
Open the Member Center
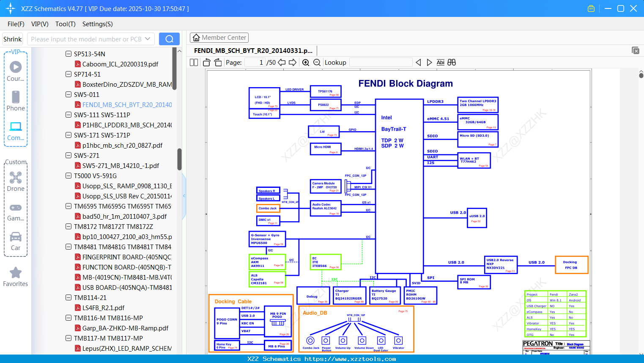point(219,38)
